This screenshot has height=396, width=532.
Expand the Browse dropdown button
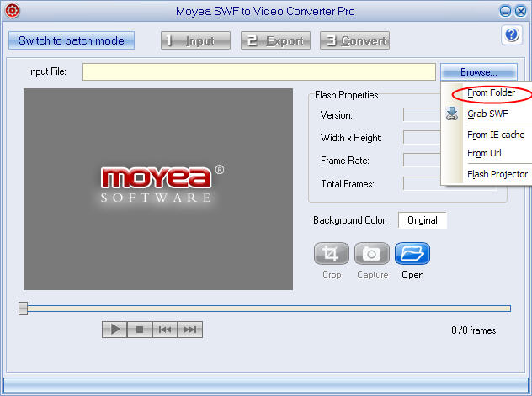click(x=478, y=72)
